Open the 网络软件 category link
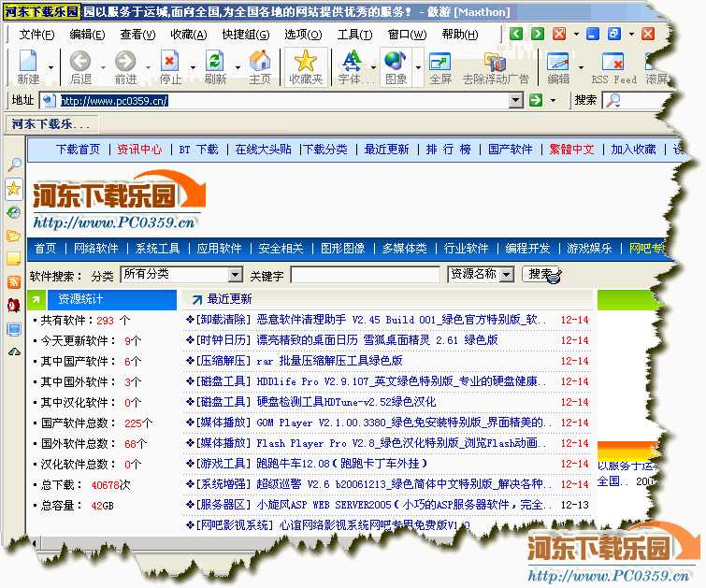 point(96,248)
